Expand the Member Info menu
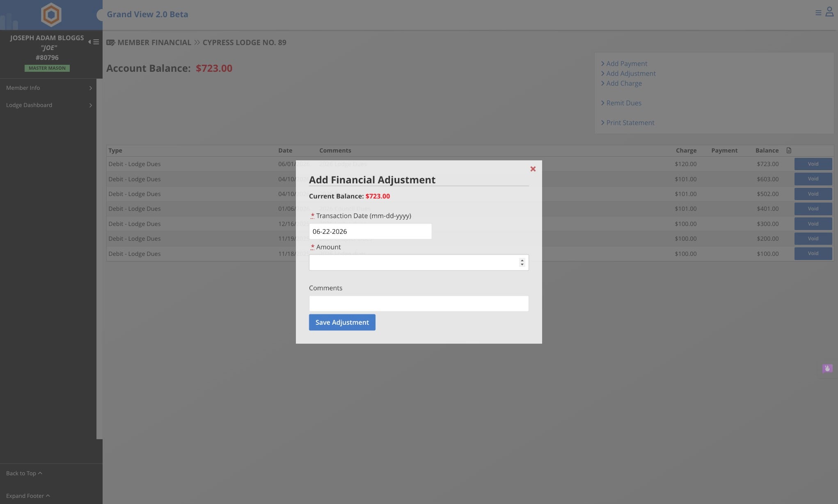The width and height of the screenshot is (838, 504). (x=48, y=88)
